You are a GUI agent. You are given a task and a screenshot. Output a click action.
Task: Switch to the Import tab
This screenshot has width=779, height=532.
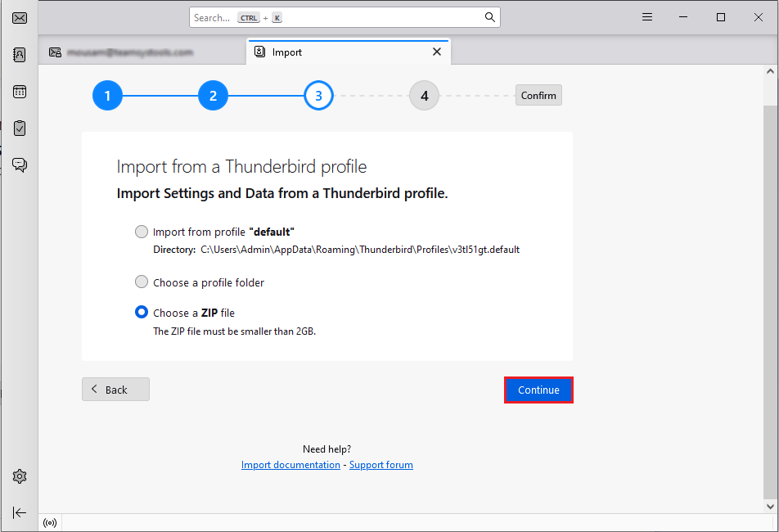tap(349, 52)
